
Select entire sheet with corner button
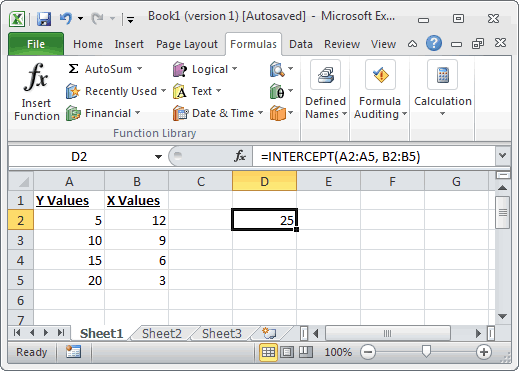[21, 181]
